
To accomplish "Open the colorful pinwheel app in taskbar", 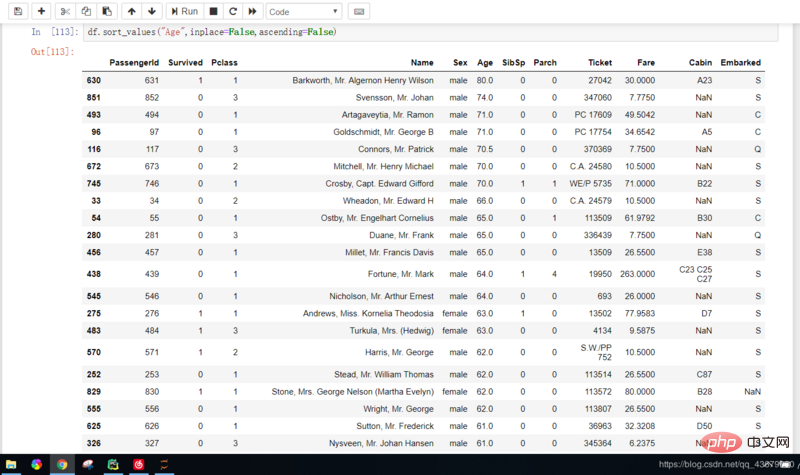I will tap(36, 464).
